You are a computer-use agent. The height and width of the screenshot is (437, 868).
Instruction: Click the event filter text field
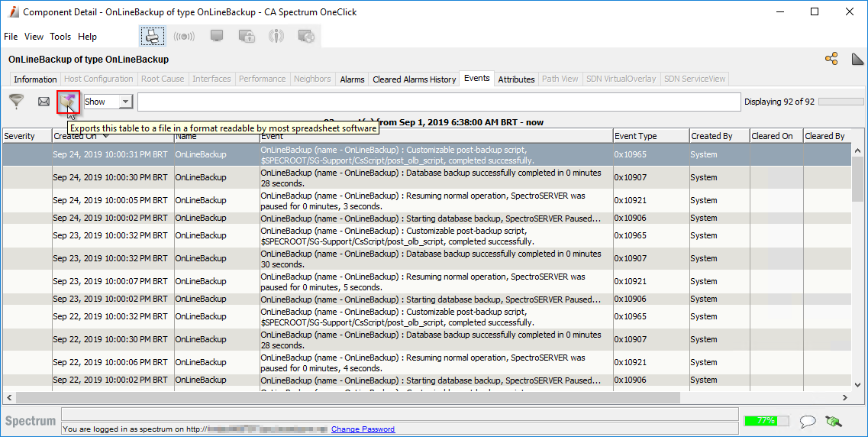point(439,102)
